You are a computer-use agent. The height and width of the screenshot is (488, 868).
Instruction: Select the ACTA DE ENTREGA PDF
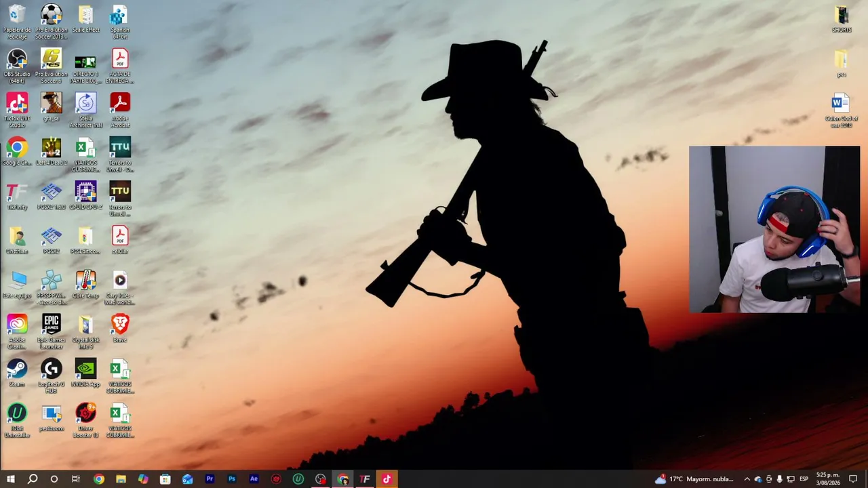pos(120,66)
